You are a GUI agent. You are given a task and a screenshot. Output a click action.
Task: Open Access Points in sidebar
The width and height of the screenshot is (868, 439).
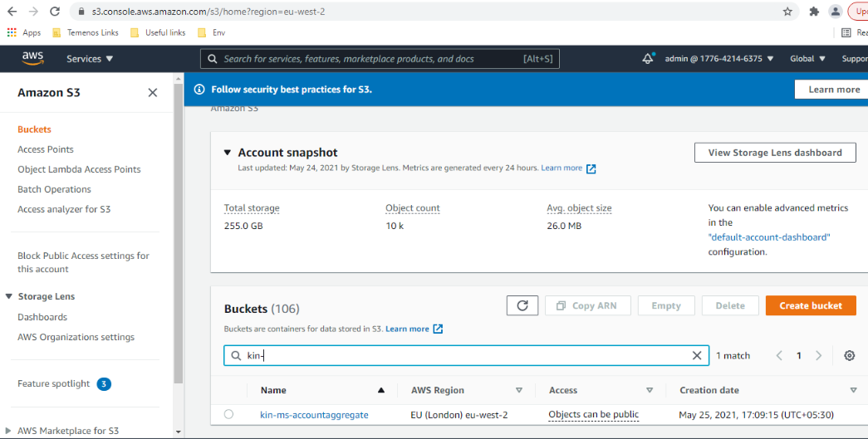(x=46, y=149)
